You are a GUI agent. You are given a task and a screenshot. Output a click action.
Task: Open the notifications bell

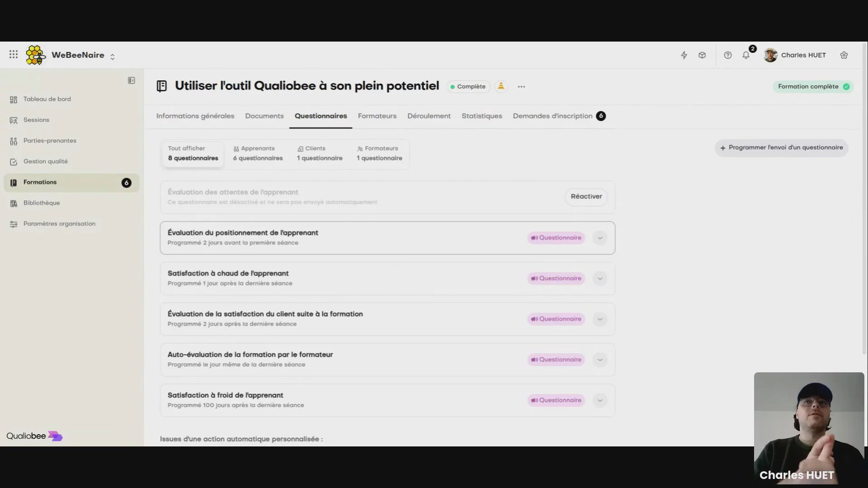click(746, 55)
